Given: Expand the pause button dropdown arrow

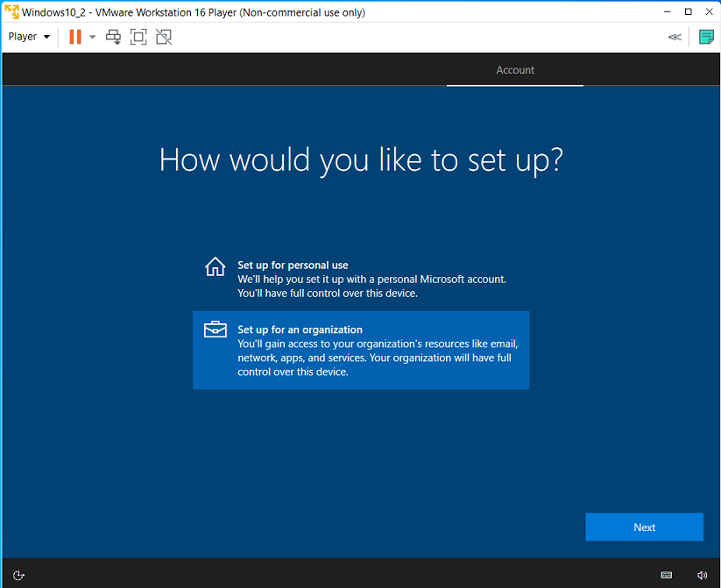Looking at the screenshot, I should pos(90,37).
